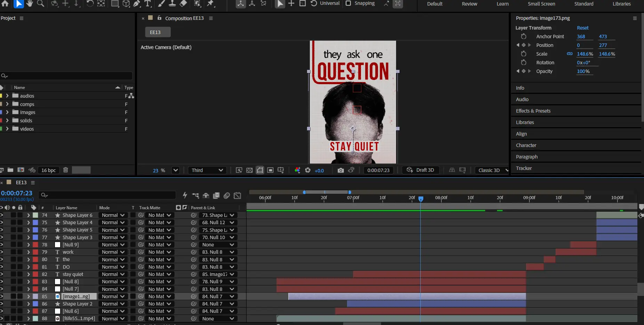Open the Effects & Presets panel
This screenshot has height=325, width=644.
click(x=533, y=111)
